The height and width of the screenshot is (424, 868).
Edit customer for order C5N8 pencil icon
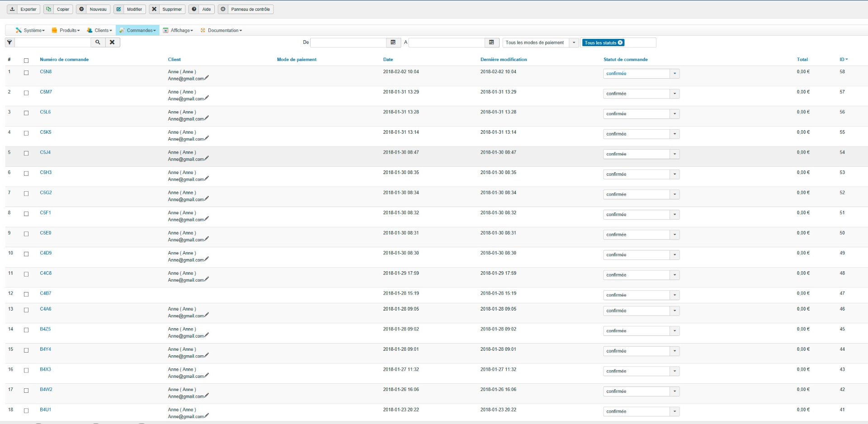[207, 78]
